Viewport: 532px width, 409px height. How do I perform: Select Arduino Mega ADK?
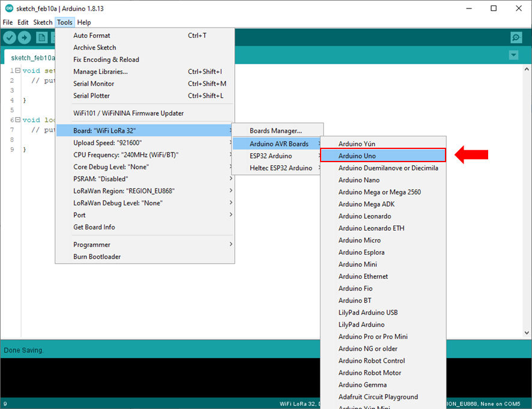pos(383,204)
